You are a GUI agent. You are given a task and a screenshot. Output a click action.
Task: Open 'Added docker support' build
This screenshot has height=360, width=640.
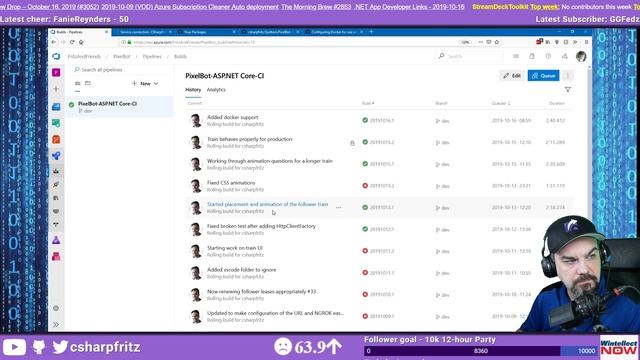click(x=233, y=117)
